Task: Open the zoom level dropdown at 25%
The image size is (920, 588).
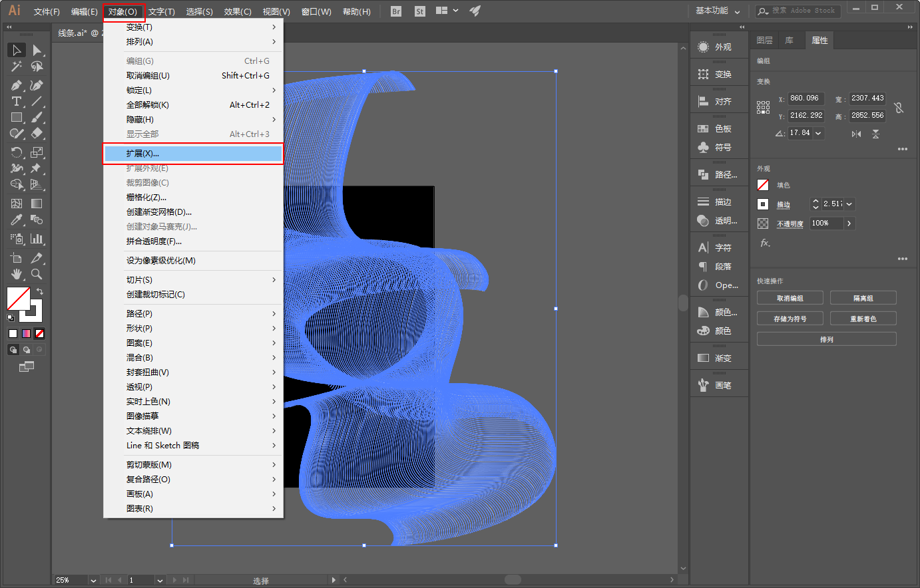Action: [x=93, y=580]
